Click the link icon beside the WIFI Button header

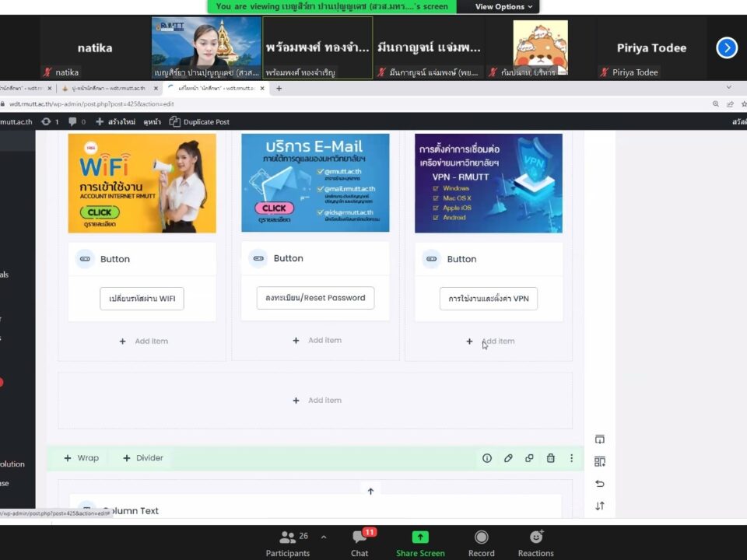85,259
